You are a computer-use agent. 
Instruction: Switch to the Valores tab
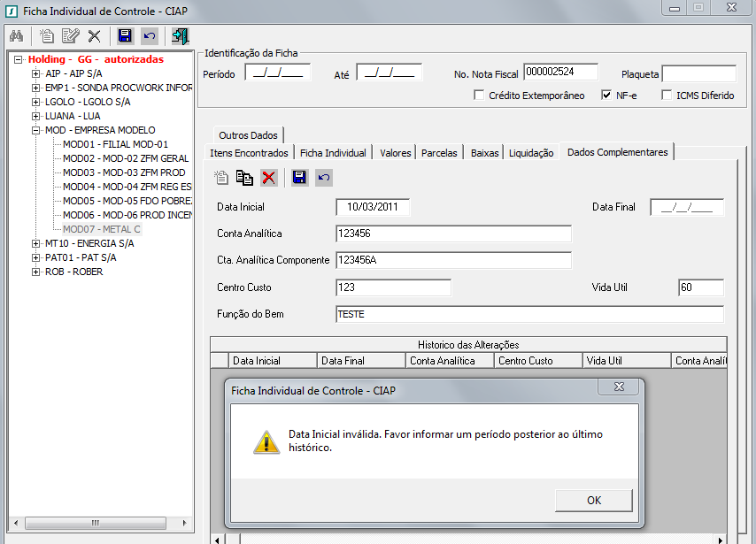[395, 153]
